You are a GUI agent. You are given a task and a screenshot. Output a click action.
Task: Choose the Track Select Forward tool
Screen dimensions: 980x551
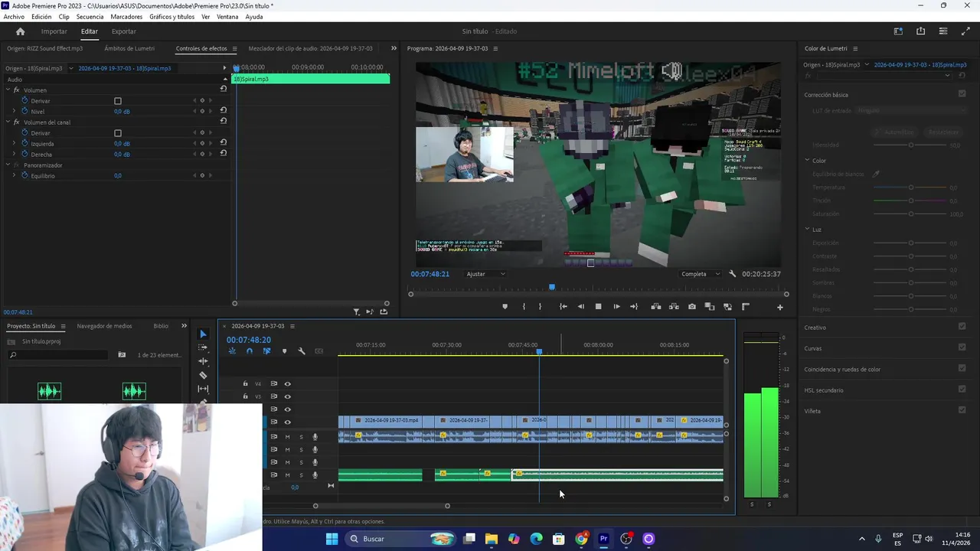click(203, 347)
